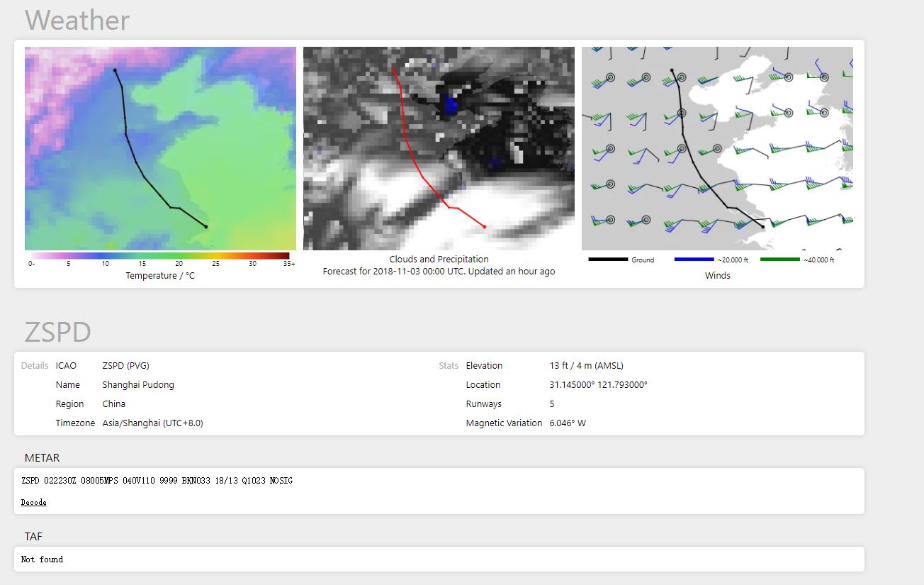Click the 'Not found' TAF text
The image size is (924, 585).
(x=42, y=559)
